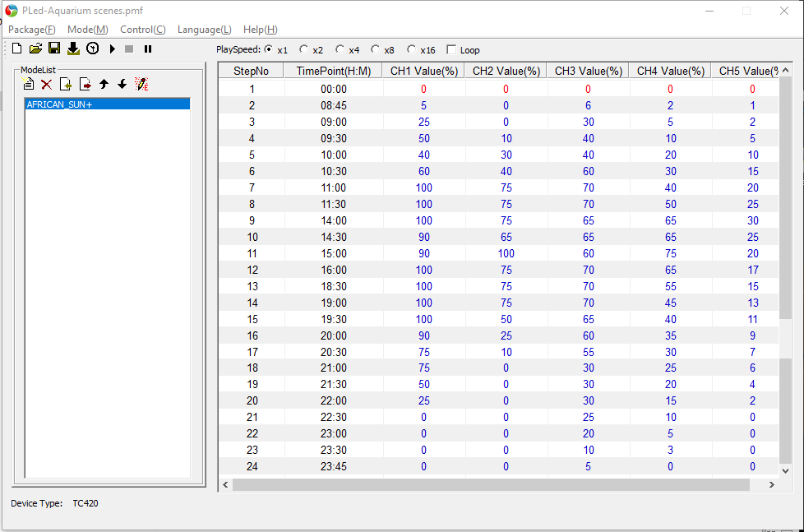The height and width of the screenshot is (532, 804).
Task: Click the clock sync time icon
Action: click(x=93, y=49)
